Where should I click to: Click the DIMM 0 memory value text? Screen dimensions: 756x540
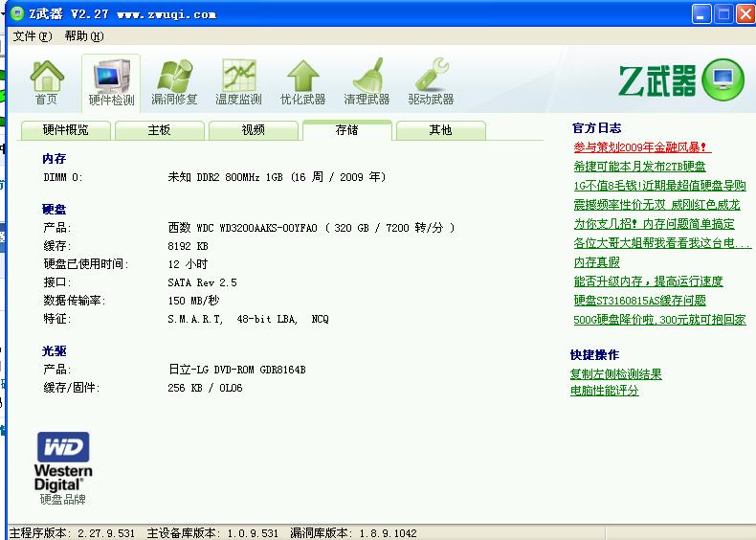tap(277, 177)
